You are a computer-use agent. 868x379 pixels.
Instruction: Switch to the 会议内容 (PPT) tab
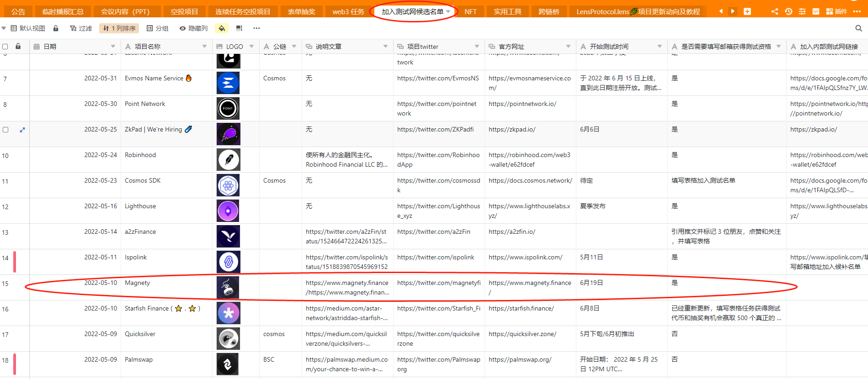tap(128, 11)
